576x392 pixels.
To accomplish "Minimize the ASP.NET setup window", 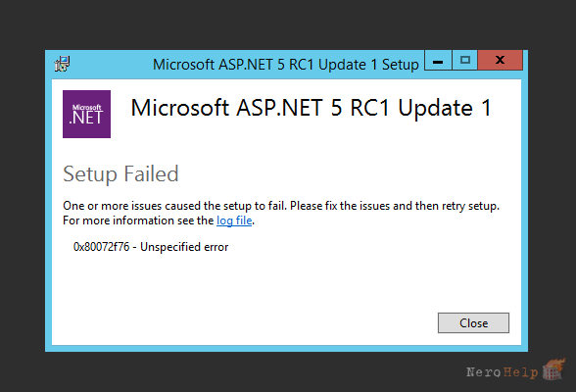I will pyautogui.click(x=438, y=60).
